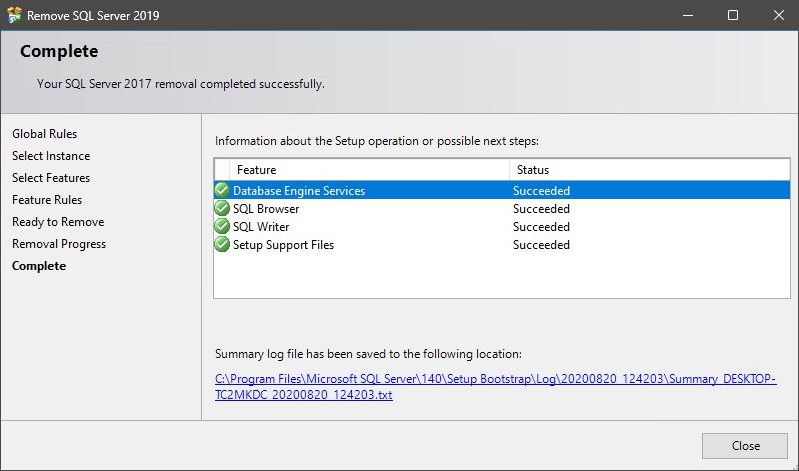Click the Status column header

click(x=650, y=170)
